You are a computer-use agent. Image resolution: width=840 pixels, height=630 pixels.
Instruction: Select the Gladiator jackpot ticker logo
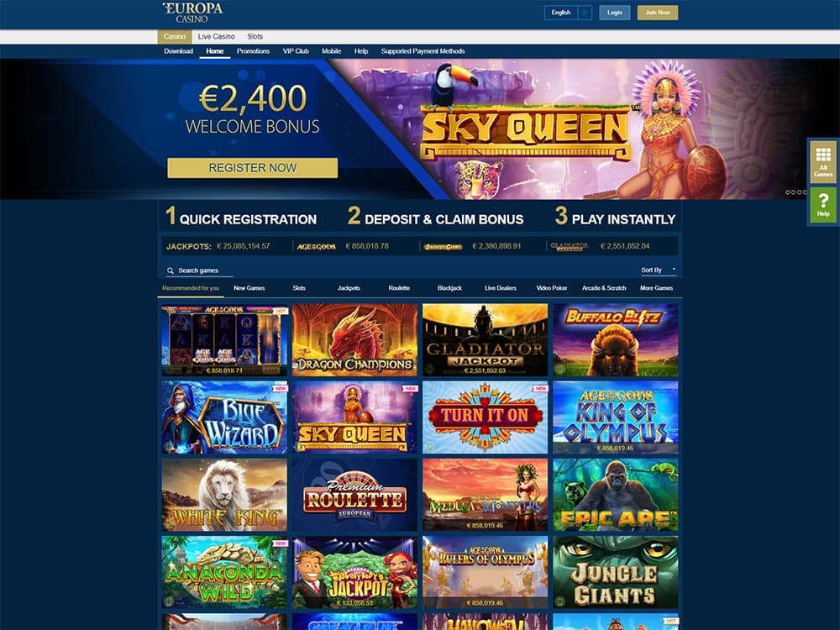coord(570,246)
